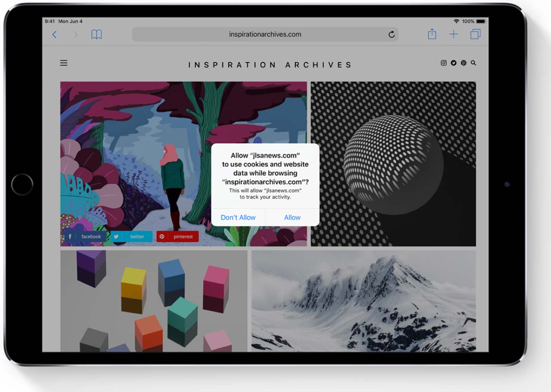
Task: Navigate back with the left chevron
Action: [x=54, y=34]
